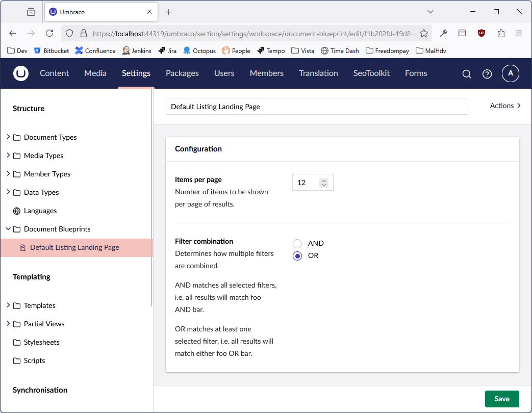Screen dimensions: 532x413
Task: Open the Bitbucket bookmark
Action: click(52, 51)
